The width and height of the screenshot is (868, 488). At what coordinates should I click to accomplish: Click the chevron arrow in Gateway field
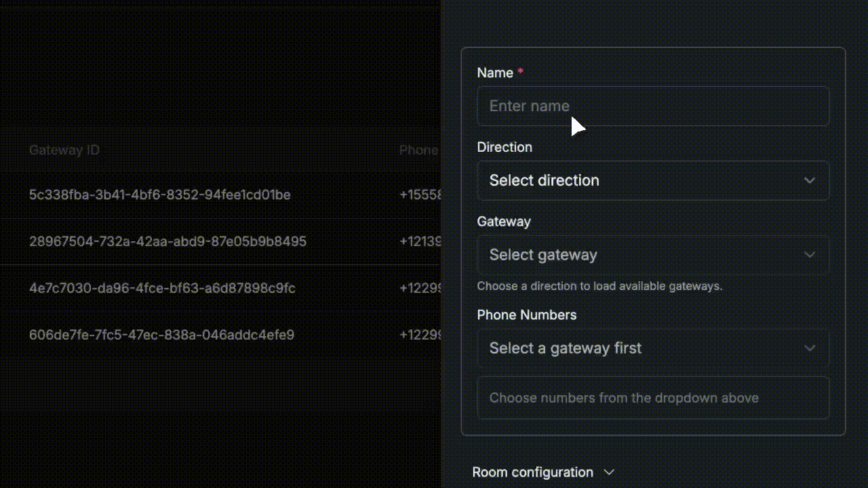point(809,255)
